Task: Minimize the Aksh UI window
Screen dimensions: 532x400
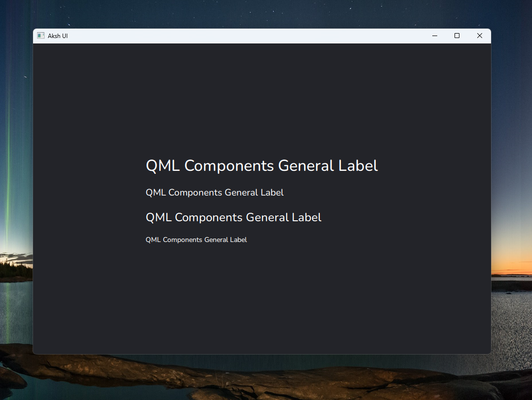Action: [x=435, y=36]
